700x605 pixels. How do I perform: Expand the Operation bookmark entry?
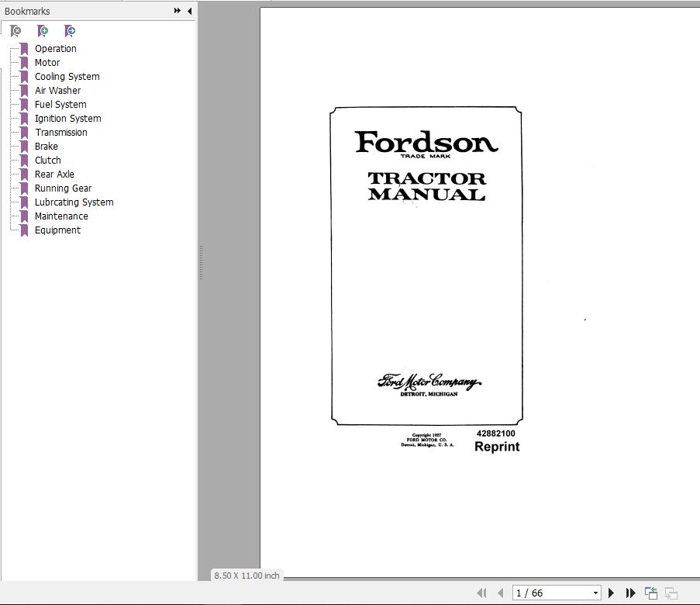pos(55,48)
